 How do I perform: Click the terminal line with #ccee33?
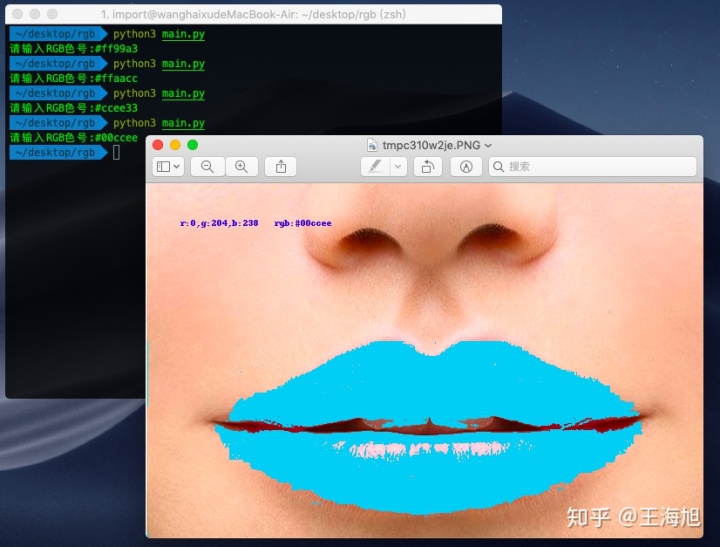73,108
